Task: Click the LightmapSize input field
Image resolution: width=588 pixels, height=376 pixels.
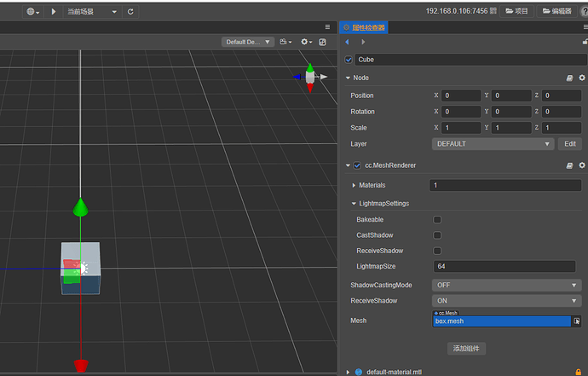Action: (x=504, y=266)
